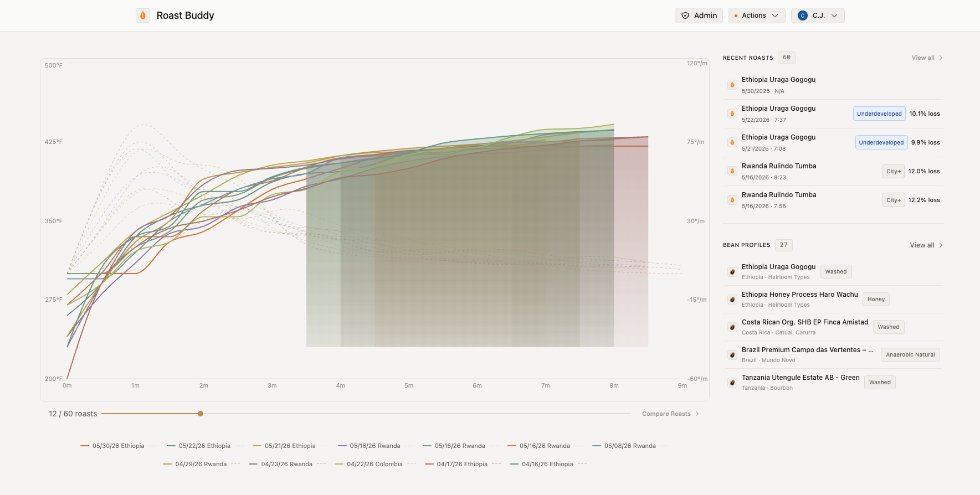
Task: Toggle the 04/16/26 Ethiopia legend series
Action: tap(548, 464)
